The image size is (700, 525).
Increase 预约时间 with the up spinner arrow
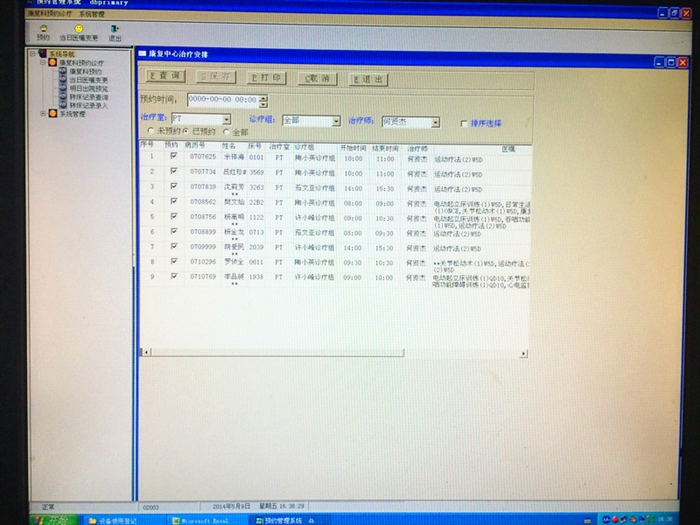(x=263, y=98)
